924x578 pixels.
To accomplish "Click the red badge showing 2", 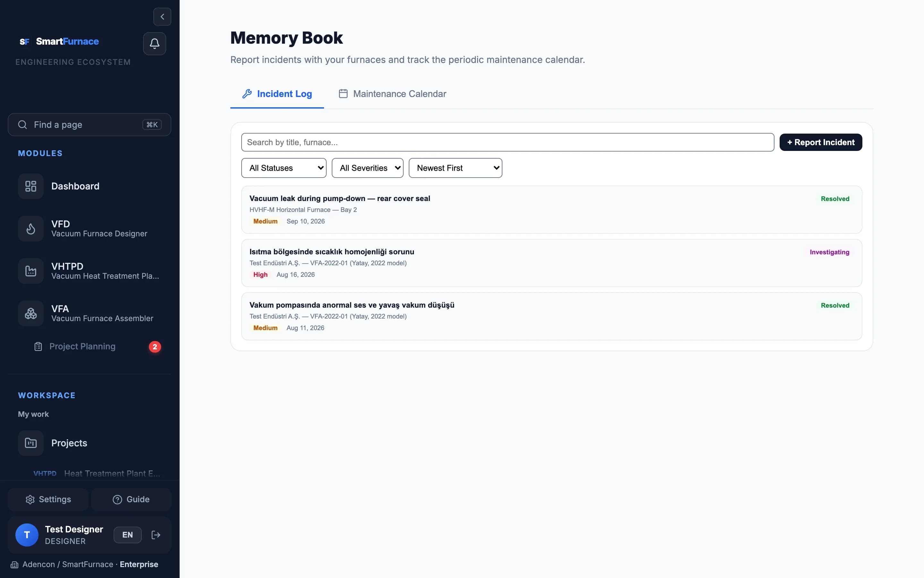I will pos(155,347).
